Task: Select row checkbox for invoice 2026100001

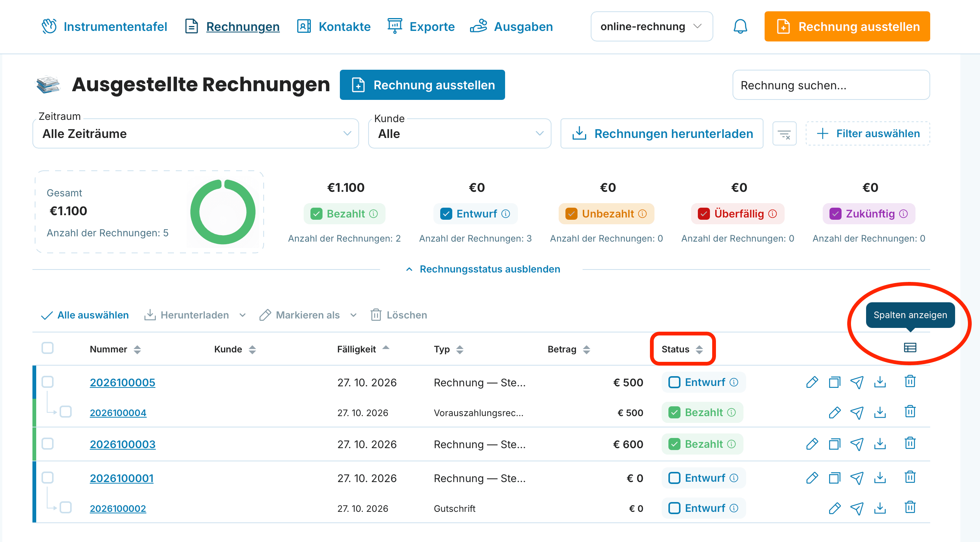Action: click(48, 478)
